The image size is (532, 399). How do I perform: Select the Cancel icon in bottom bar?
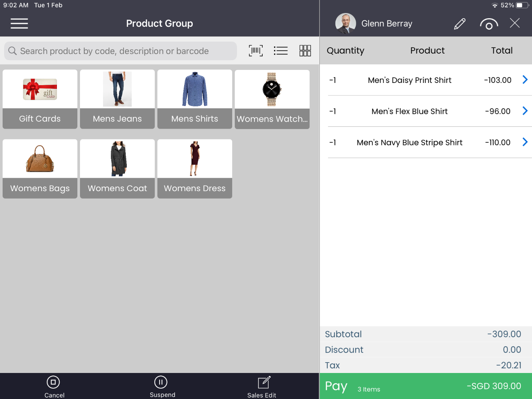pyautogui.click(x=54, y=386)
